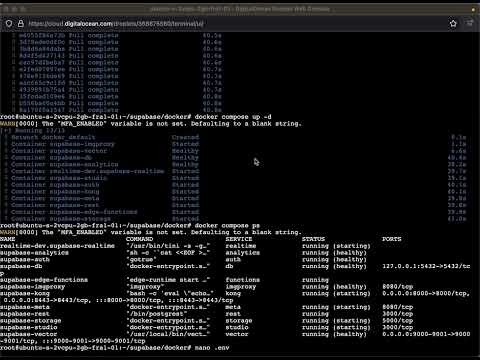Viewport: 480px width, 360px height.
Task: Click the toolbar icon right of the star
Action: [x=470, y=23]
